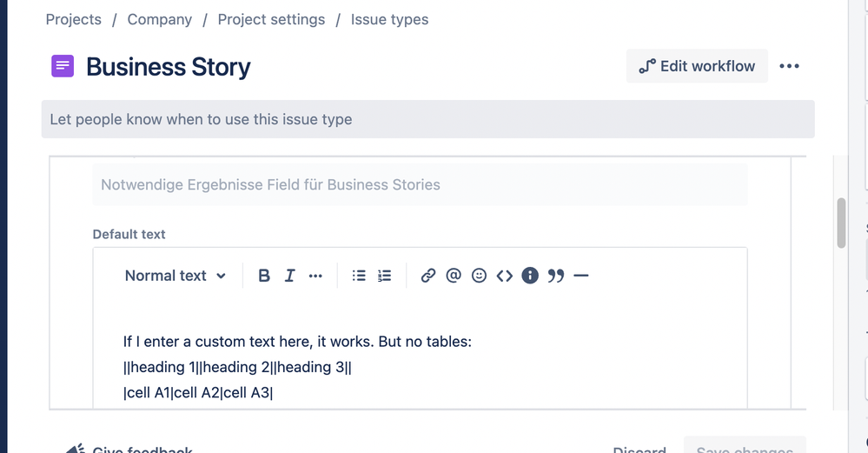Insert a horizontal divider rule
The width and height of the screenshot is (868, 453).
click(x=581, y=276)
